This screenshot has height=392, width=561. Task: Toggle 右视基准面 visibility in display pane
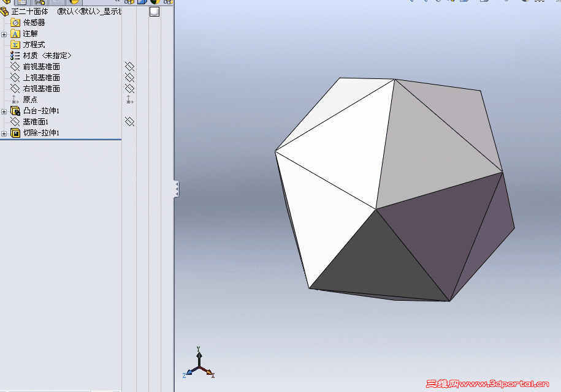click(x=129, y=88)
